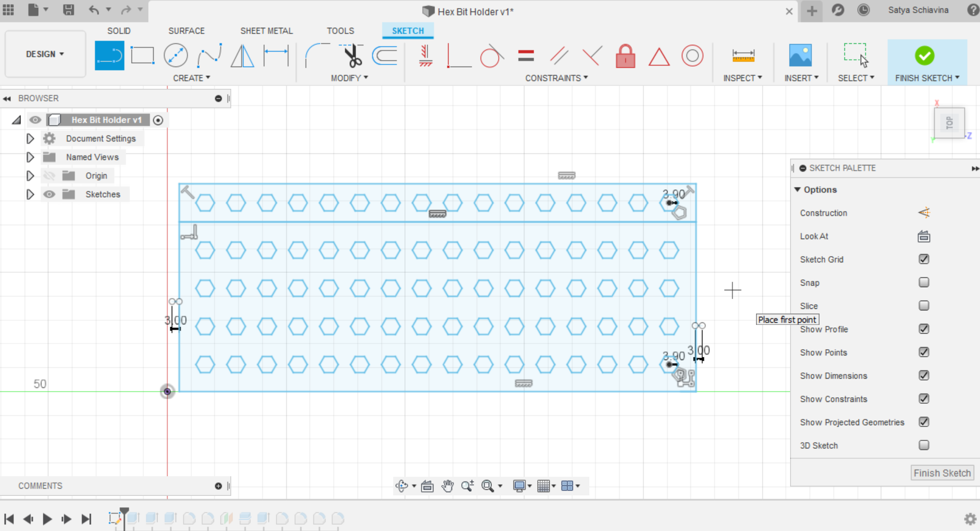Collapse the Options section in Sketch Palette
This screenshot has height=531, width=980.
[x=798, y=190]
